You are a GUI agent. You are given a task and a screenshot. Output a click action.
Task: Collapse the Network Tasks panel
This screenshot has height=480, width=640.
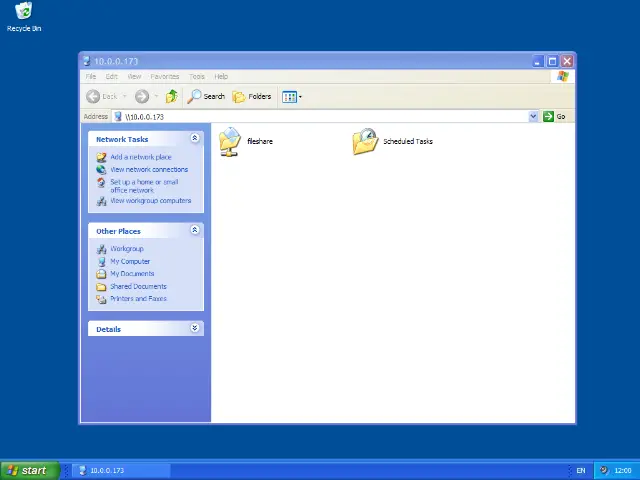click(195, 138)
